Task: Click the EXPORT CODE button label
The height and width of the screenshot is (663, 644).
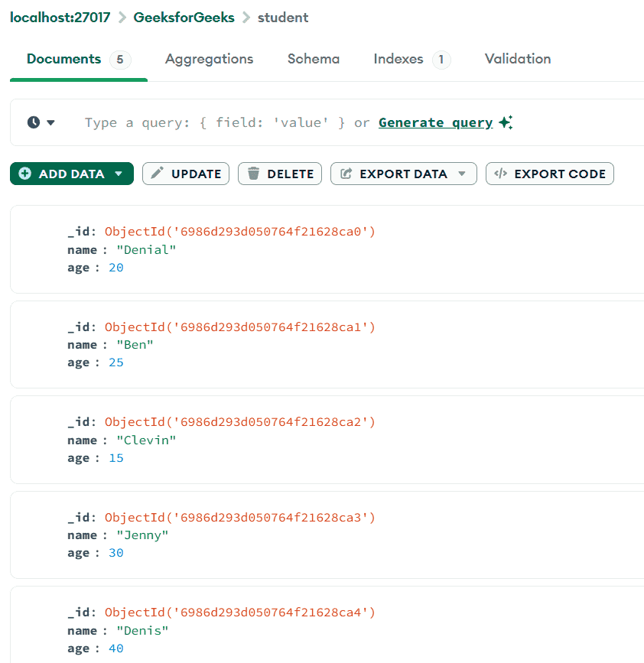Action: (x=560, y=174)
